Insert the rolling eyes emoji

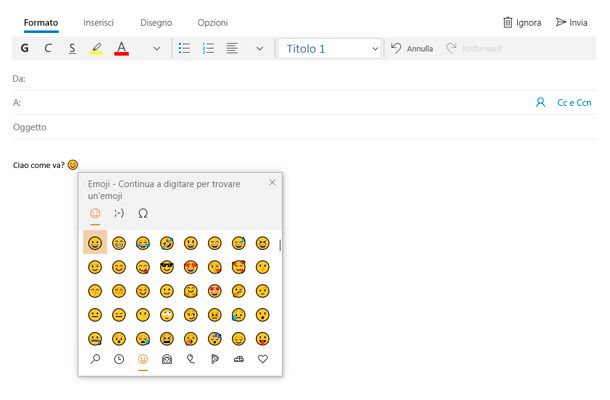pyautogui.click(x=167, y=315)
